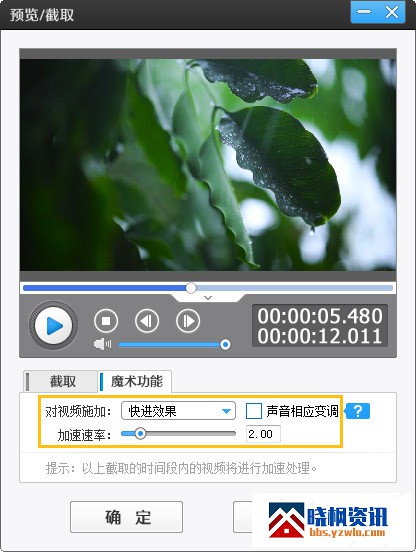Click the video progress bar handle

click(191, 288)
